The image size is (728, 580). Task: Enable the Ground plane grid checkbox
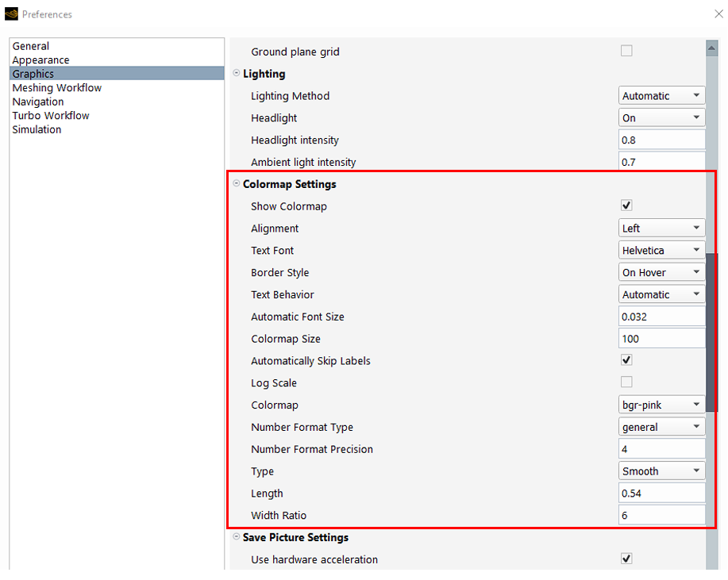pyautogui.click(x=626, y=52)
